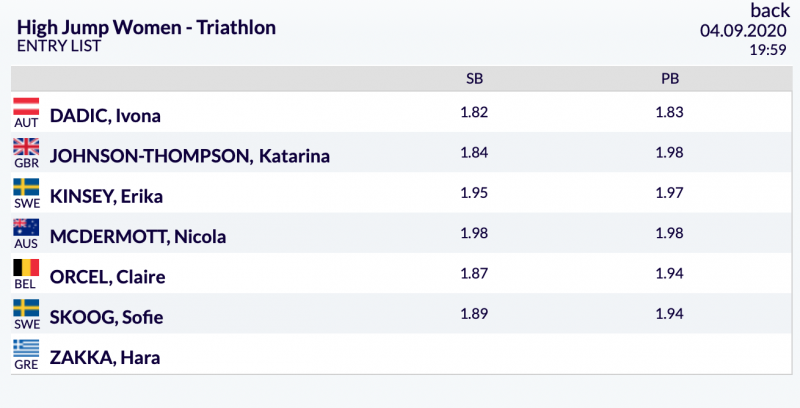Click Sweden flag next to Kinsey
The image size is (800, 408).
26,188
